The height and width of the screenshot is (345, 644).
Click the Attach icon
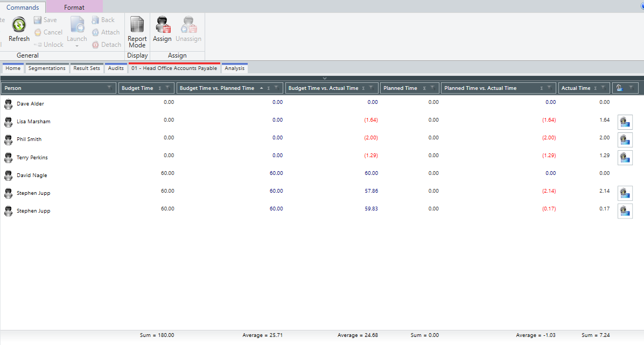pos(95,32)
